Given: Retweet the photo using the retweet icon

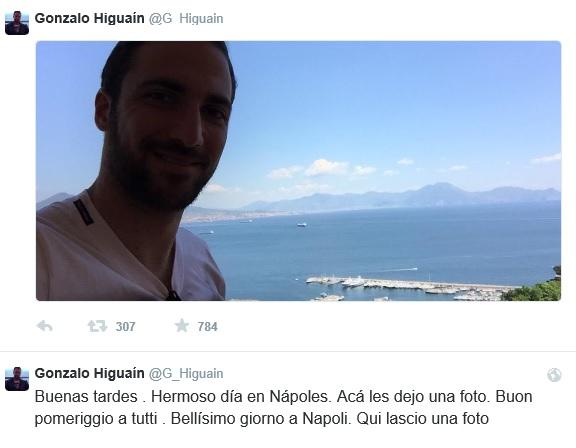Looking at the screenshot, I should (97, 326).
